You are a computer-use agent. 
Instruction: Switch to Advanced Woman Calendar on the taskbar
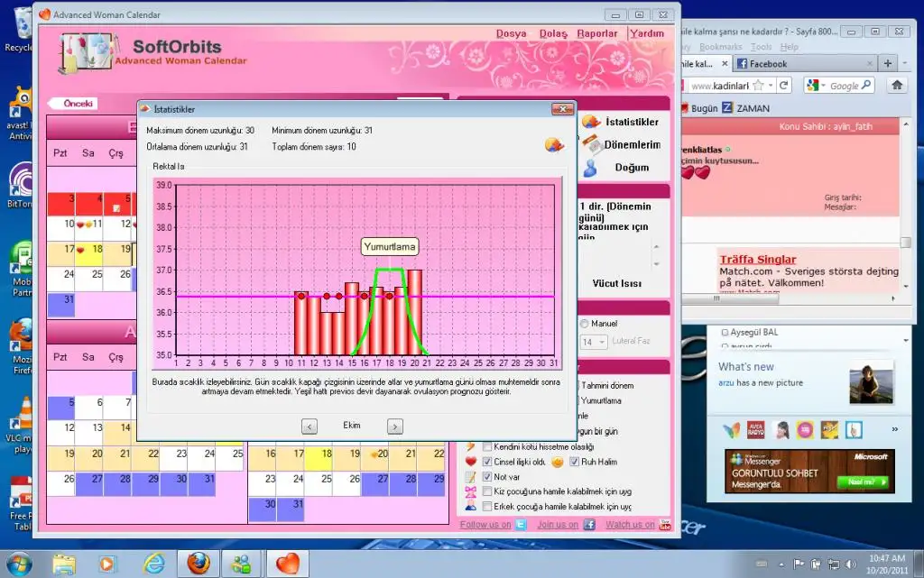(x=288, y=564)
